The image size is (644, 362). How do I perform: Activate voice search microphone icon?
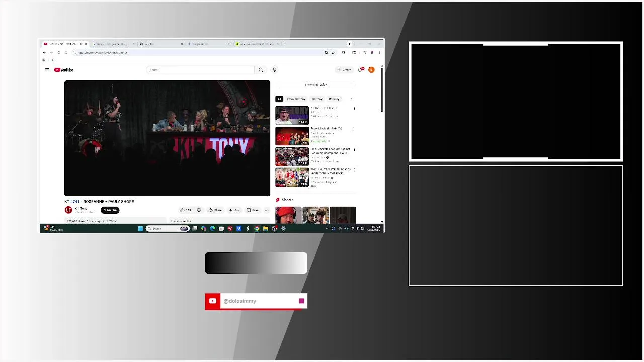(x=274, y=70)
